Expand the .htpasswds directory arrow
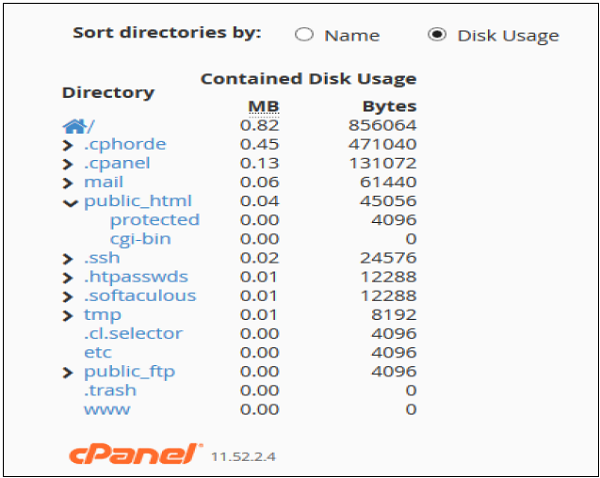This screenshot has height=478, width=600. click(68, 278)
